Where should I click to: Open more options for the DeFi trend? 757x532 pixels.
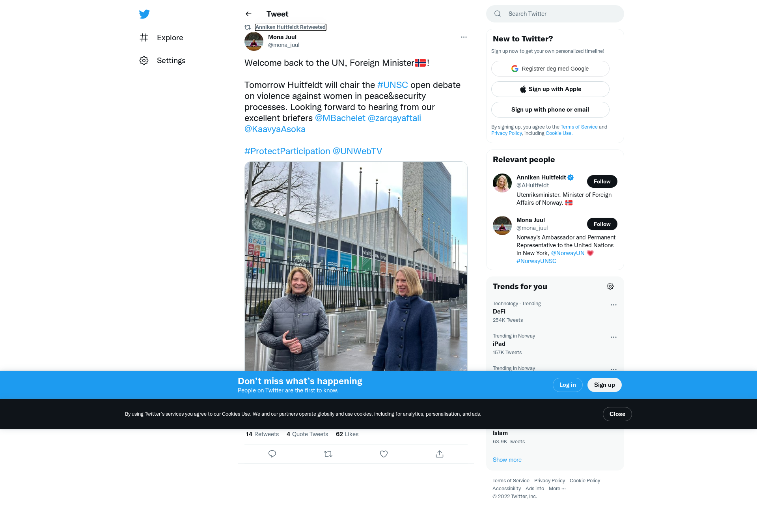coord(613,305)
